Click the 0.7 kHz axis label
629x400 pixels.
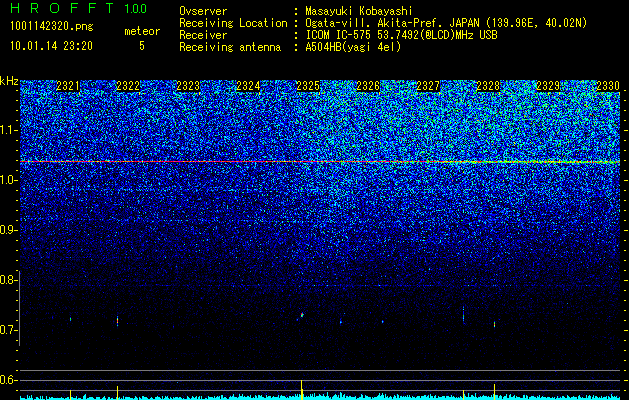9,330
